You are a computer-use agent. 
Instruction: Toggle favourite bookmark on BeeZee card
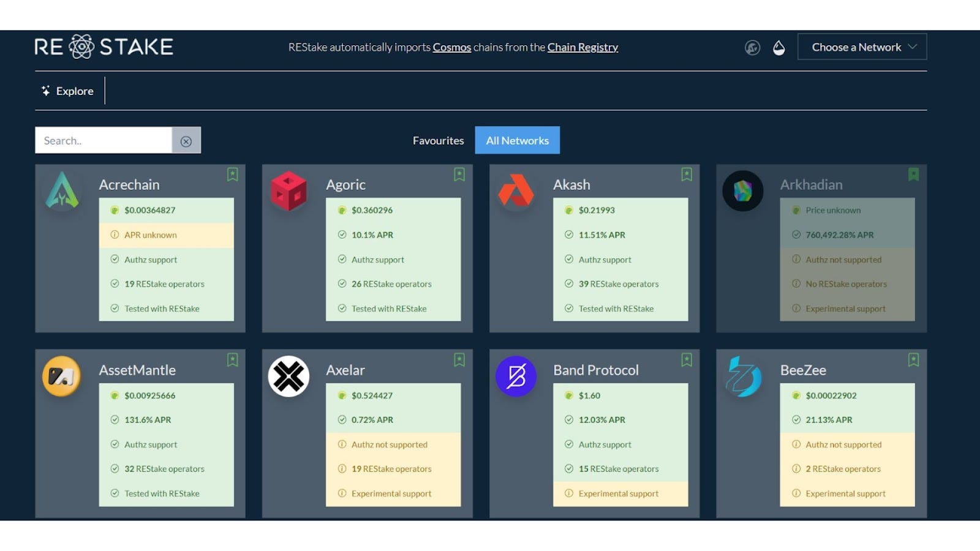[x=913, y=360]
